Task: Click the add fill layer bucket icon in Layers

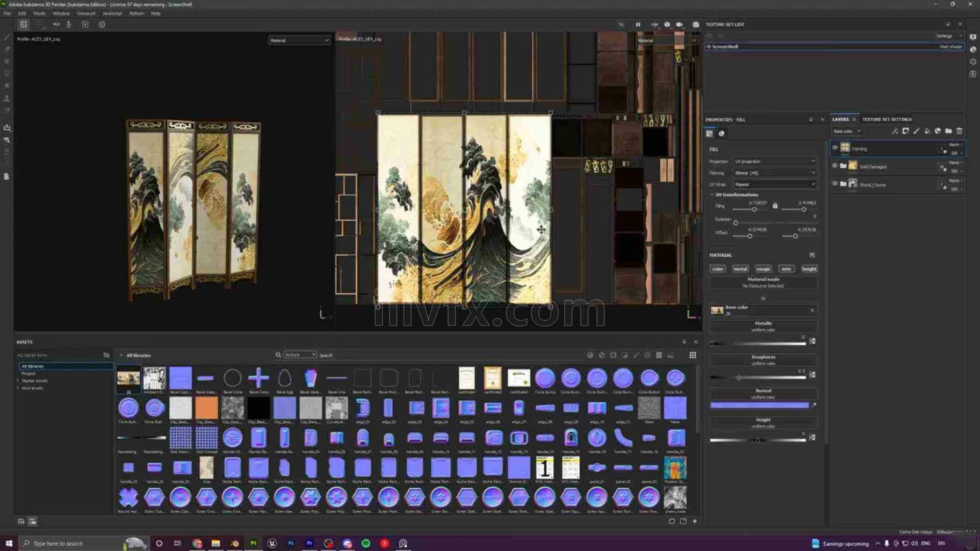Action: coord(927,131)
